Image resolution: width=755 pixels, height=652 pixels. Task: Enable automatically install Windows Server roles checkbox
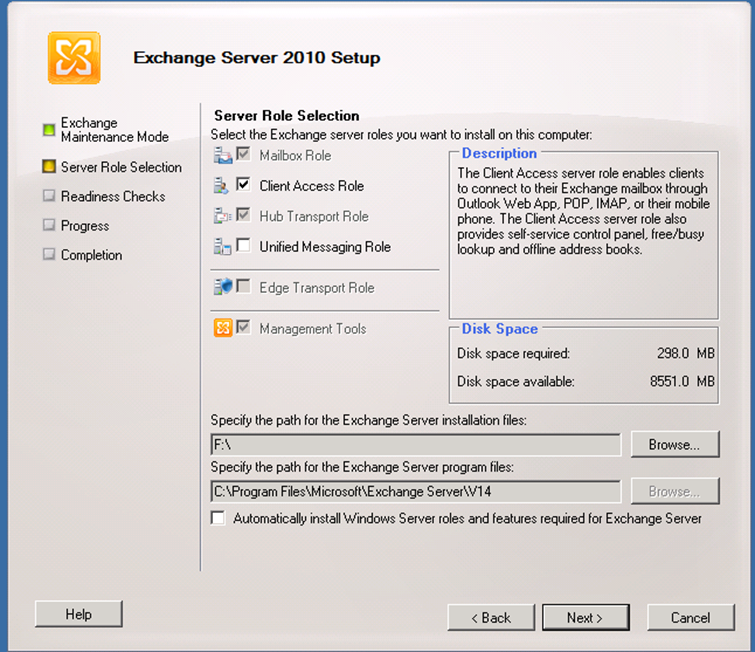[218, 518]
